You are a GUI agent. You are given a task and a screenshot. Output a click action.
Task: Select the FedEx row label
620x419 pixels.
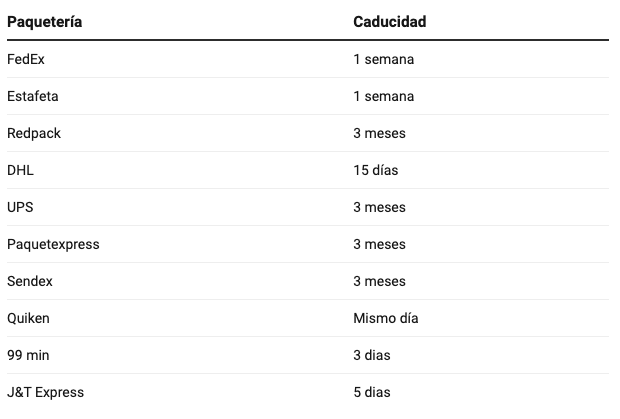(x=26, y=59)
